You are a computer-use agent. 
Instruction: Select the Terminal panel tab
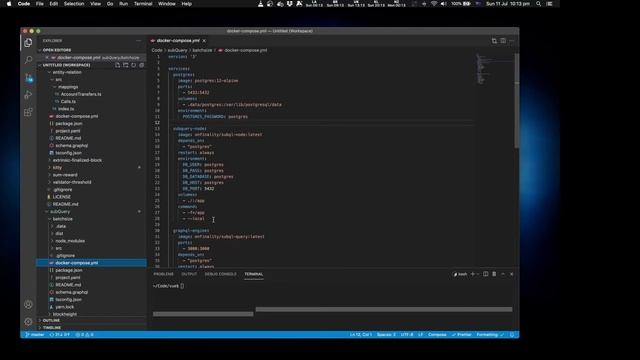pyautogui.click(x=253, y=274)
